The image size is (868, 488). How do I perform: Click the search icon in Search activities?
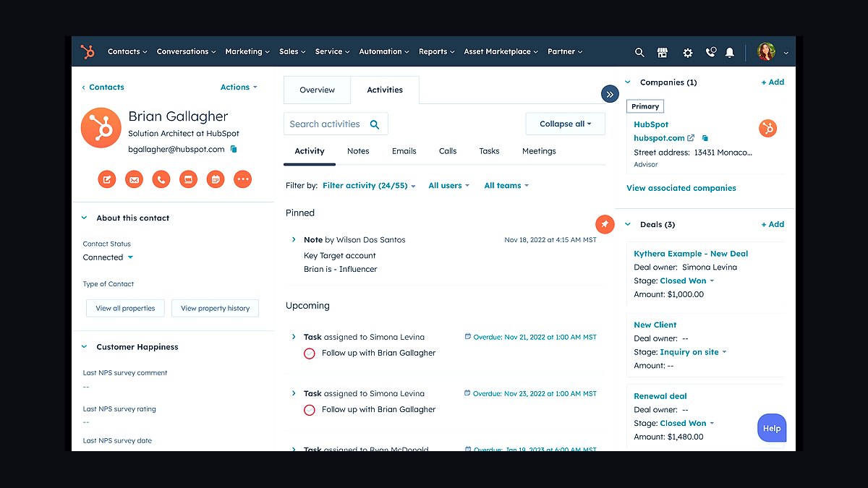[375, 124]
